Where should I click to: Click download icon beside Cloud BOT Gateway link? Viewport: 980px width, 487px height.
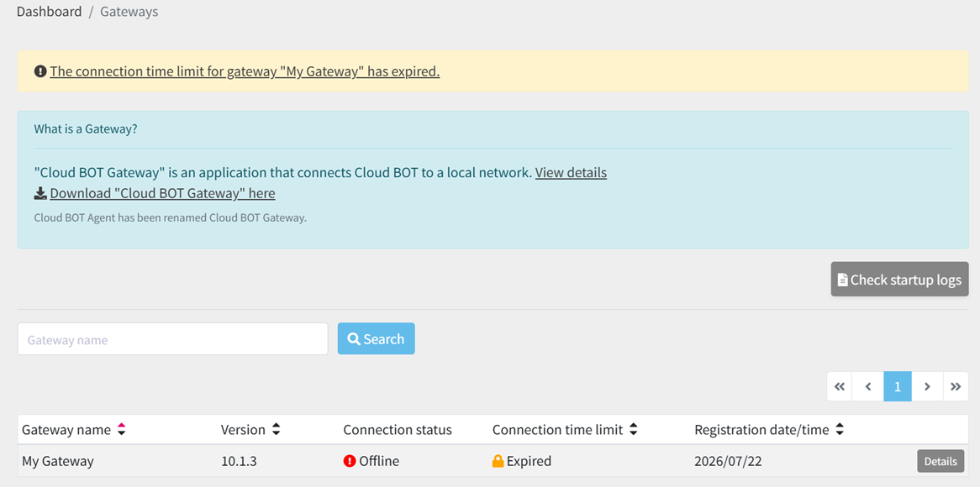[40, 194]
